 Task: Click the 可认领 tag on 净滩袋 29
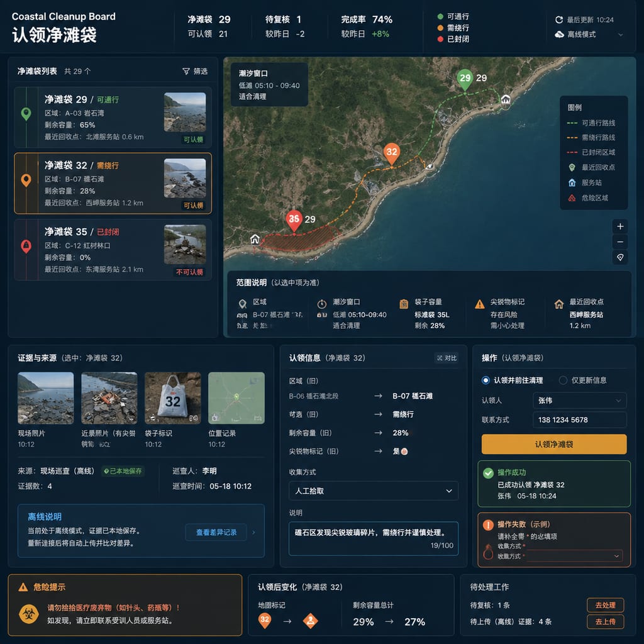pyautogui.click(x=193, y=140)
